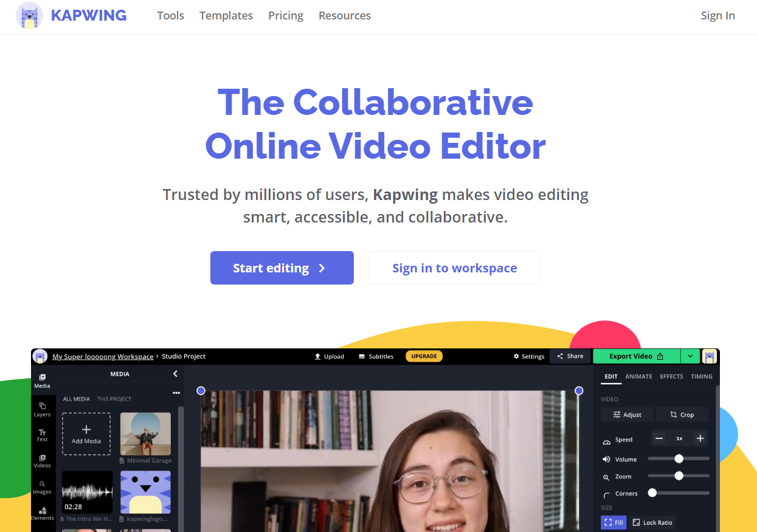Click the Corners radius icon
The image size is (757, 532).
tap(606, 496)
